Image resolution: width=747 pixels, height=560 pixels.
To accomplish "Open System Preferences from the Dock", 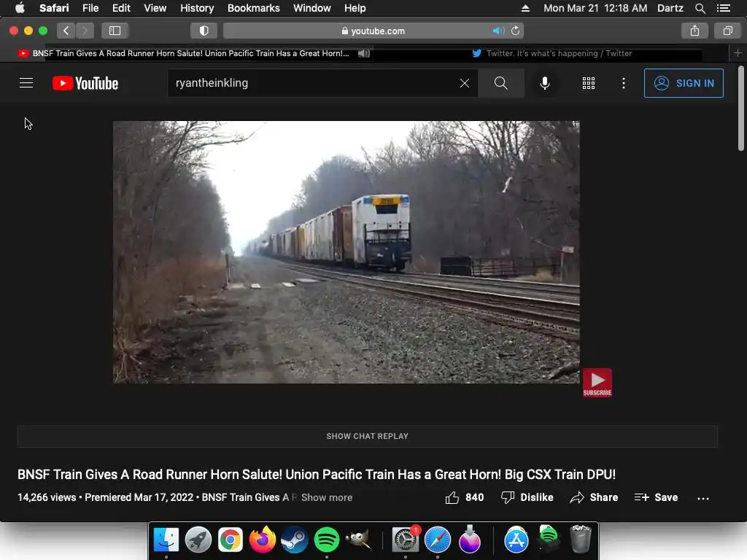I will tap(406, 540).
